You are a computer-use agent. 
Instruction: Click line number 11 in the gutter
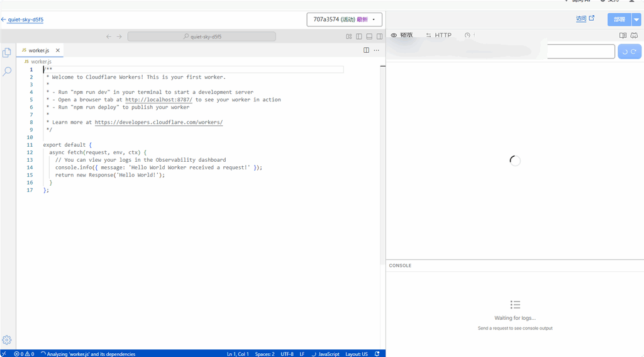pyautogui.click(x=30, y=145)
